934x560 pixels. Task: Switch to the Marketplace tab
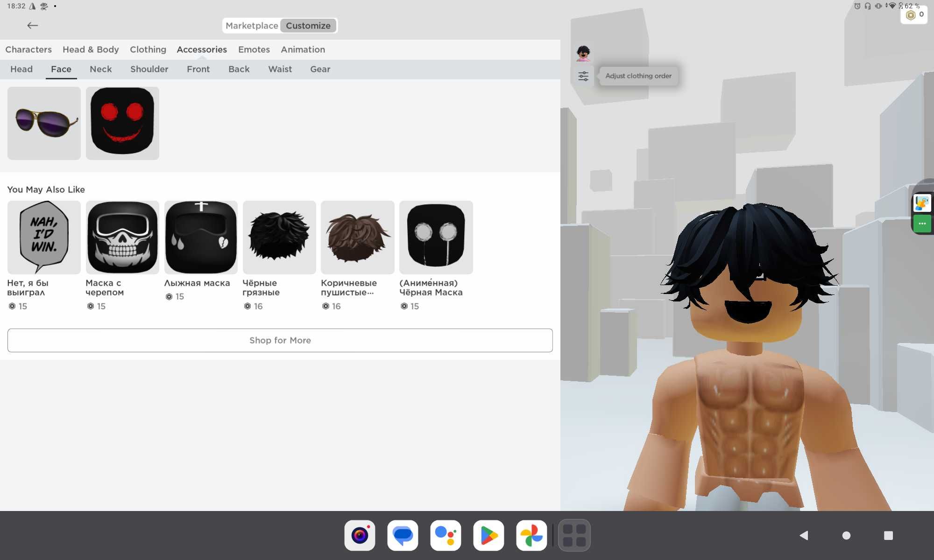pos(252,25)
